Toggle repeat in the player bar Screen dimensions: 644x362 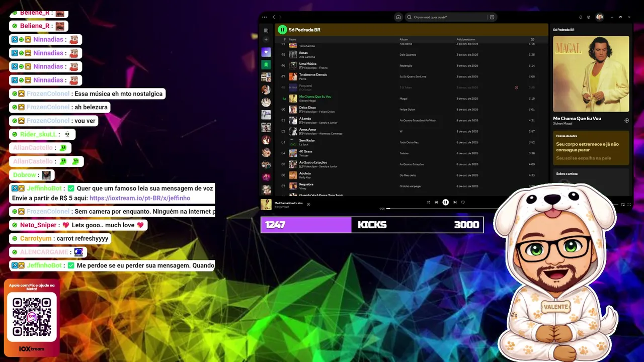[463, 202]
